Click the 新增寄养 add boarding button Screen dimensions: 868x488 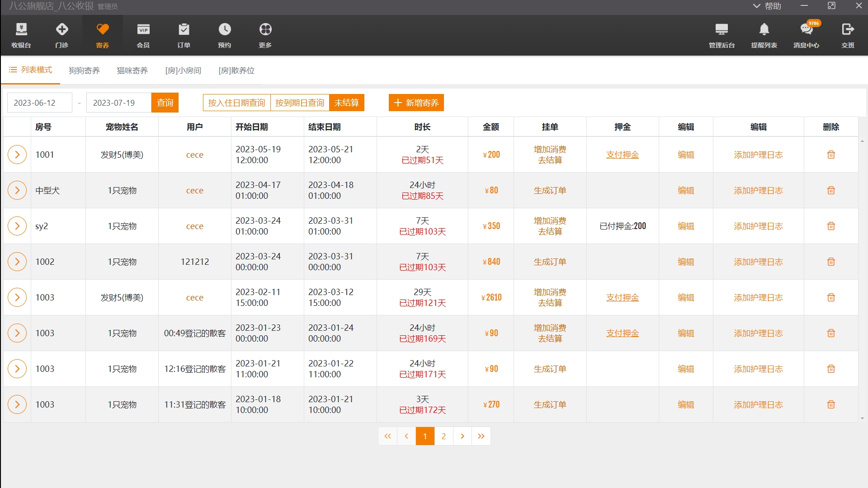coord(416,103)
